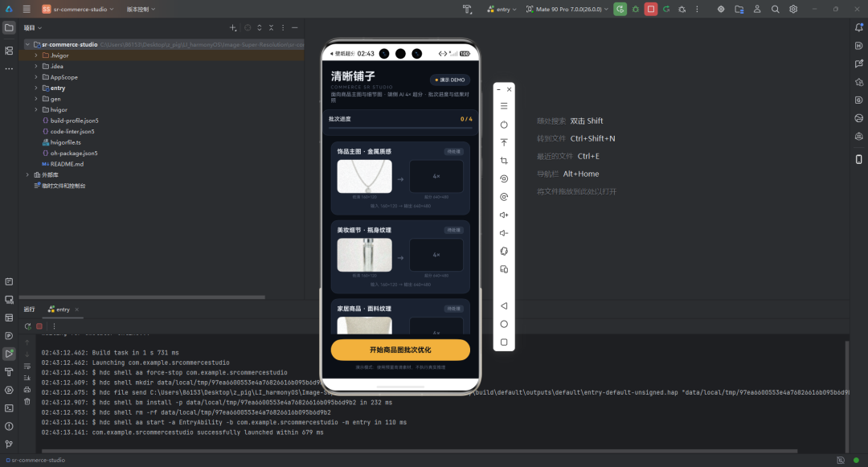The image size is (868, 467).
Task: Take emulator screenshot with crop icon
Action: 504,161
